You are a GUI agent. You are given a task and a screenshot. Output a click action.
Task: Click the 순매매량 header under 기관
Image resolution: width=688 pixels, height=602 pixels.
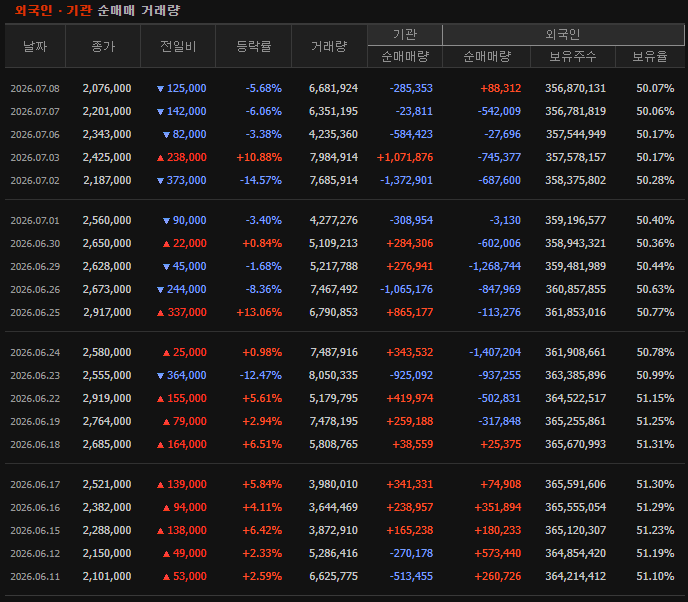[x=405, y=57]
